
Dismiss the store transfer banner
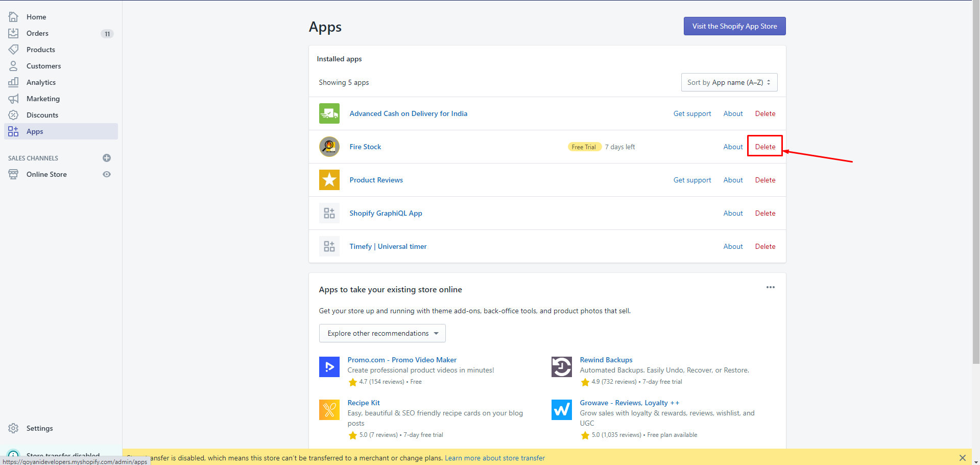[963, 458]
